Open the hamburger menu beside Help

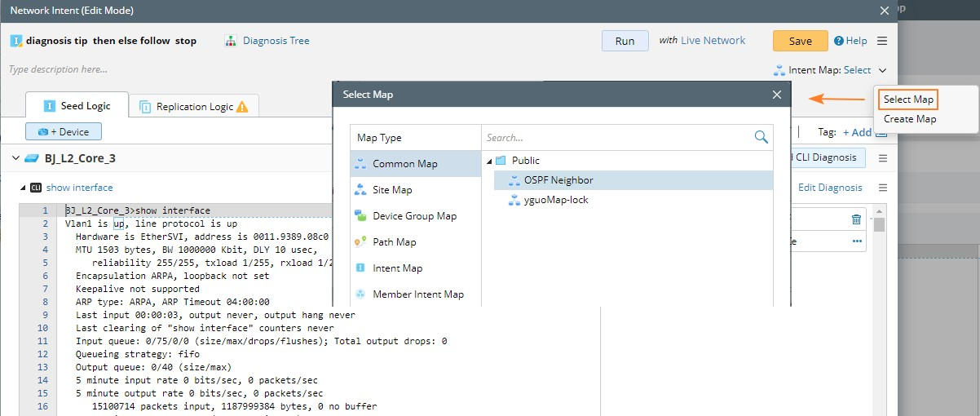point(882,41)
